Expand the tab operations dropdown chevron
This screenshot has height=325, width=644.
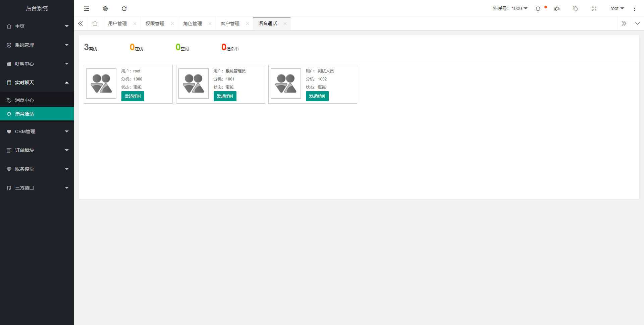(x=637, y=23)
